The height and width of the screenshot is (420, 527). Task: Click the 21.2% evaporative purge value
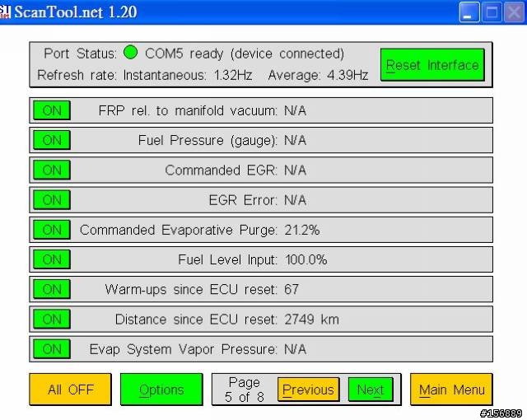pos(302,230)
